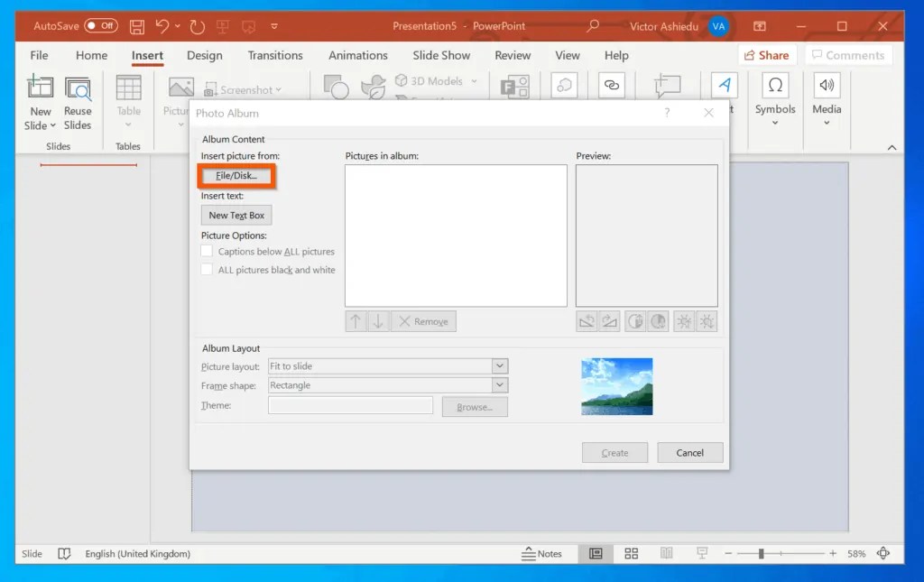Increase the picture brightness
Screen dimensions: 924x582
click(x=684, y=320)
